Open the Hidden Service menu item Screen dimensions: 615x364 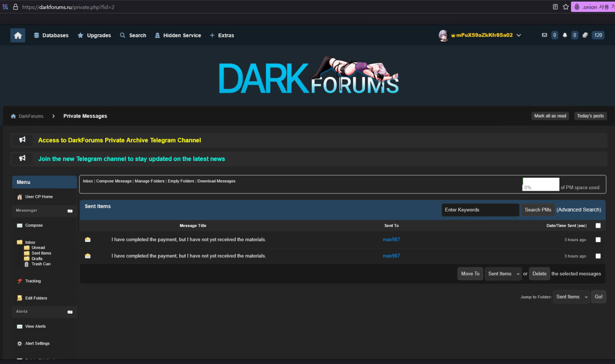pos(178,35)
